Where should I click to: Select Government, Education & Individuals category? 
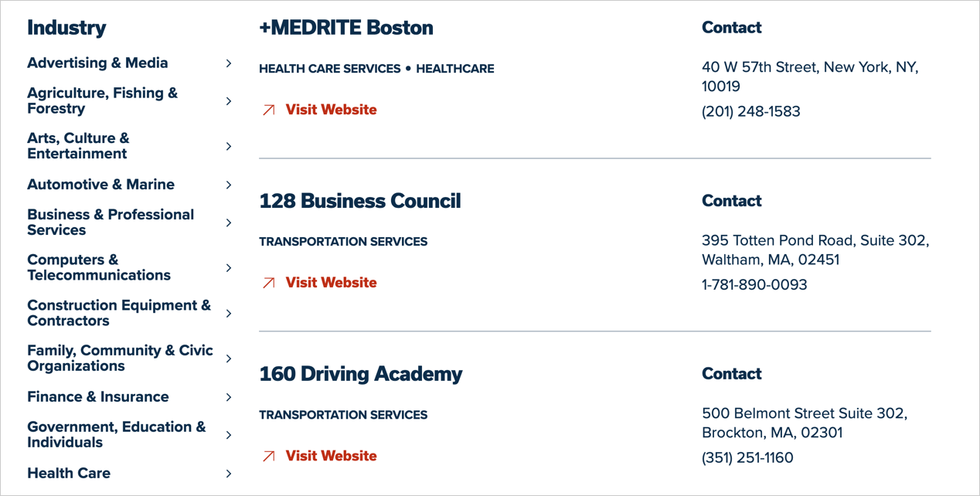click(117, 435)
